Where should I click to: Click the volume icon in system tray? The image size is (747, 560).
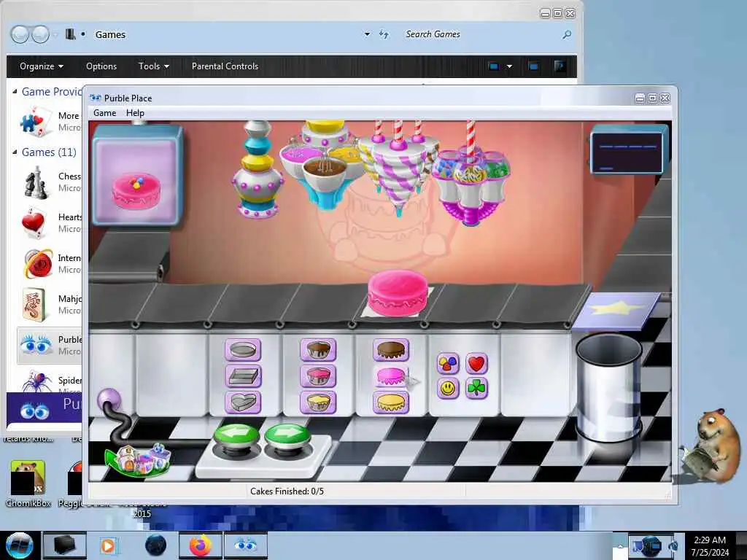(673, 545)
